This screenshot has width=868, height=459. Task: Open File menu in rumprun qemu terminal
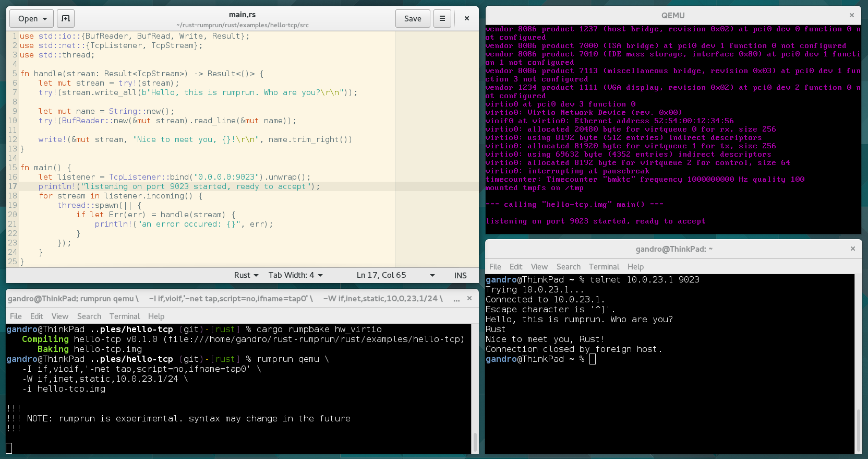(16, 316)
